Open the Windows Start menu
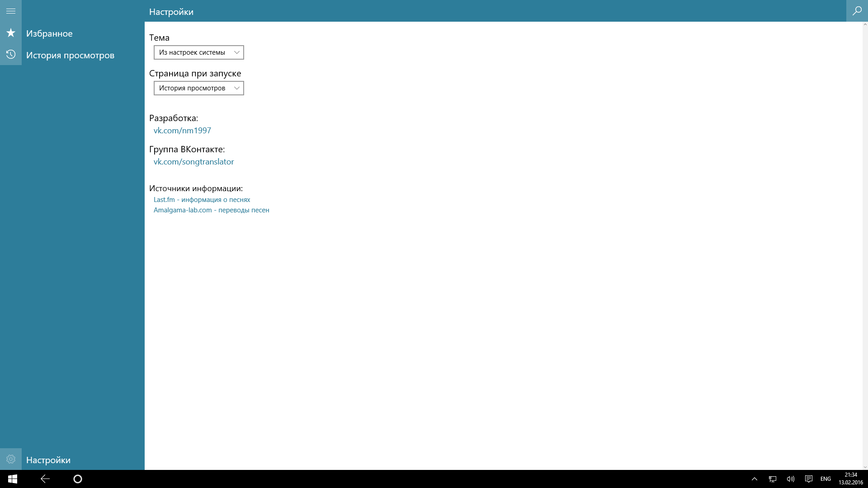The width and height of the screenshot is (868, 488). tap(13, 479)
